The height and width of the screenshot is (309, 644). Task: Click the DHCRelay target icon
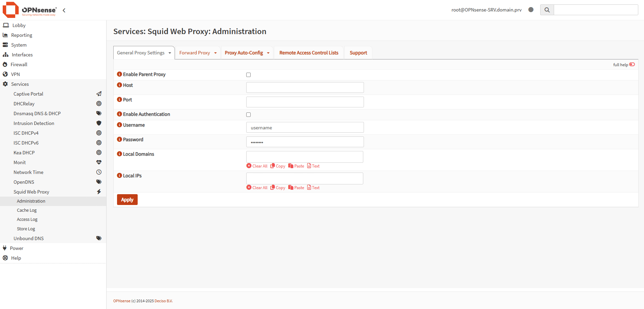(99, 104)
